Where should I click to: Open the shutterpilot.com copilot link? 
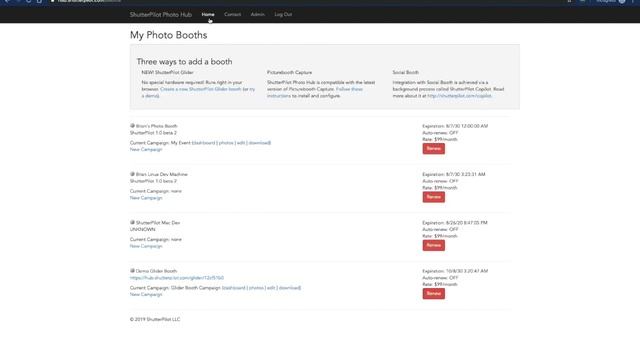[459, 96]
